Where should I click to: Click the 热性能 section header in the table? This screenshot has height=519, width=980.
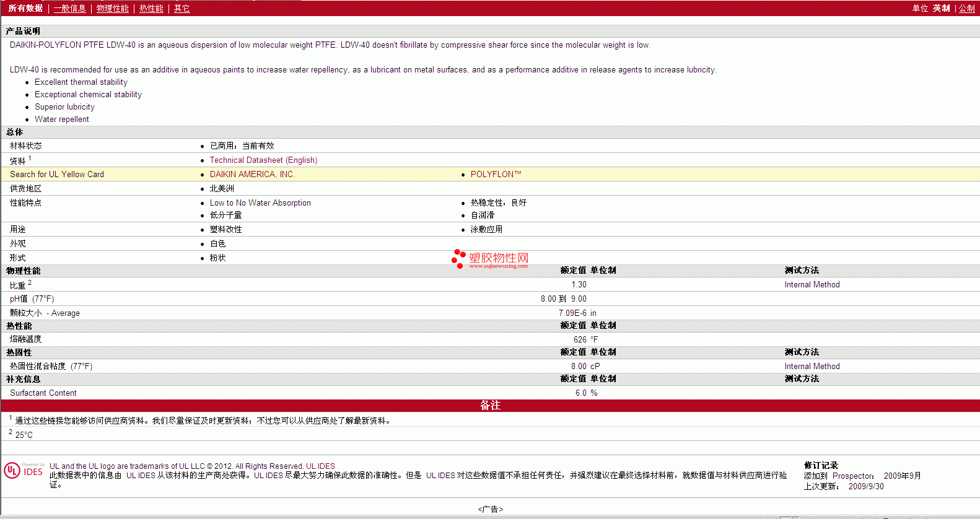[x=19, y=326]
